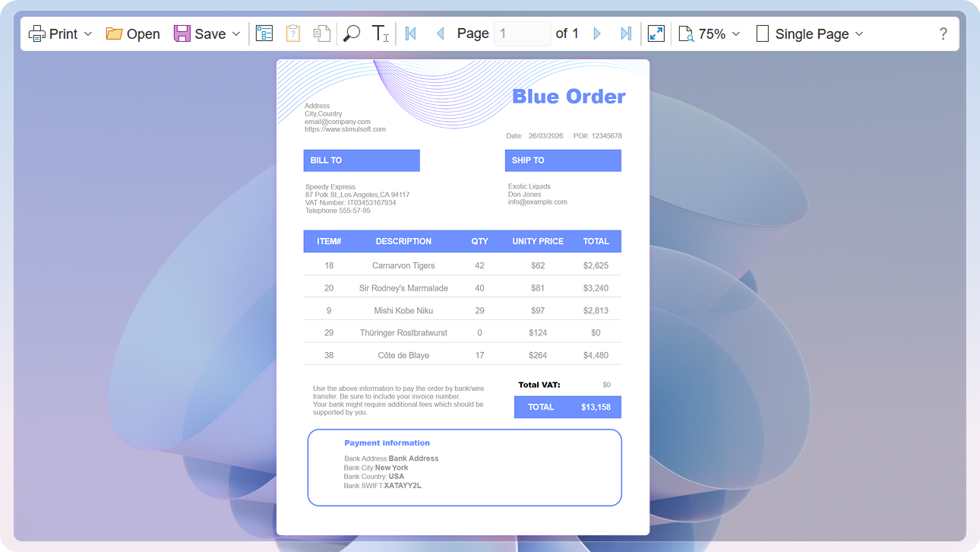Click the page number input field

(x=522, y=33)
